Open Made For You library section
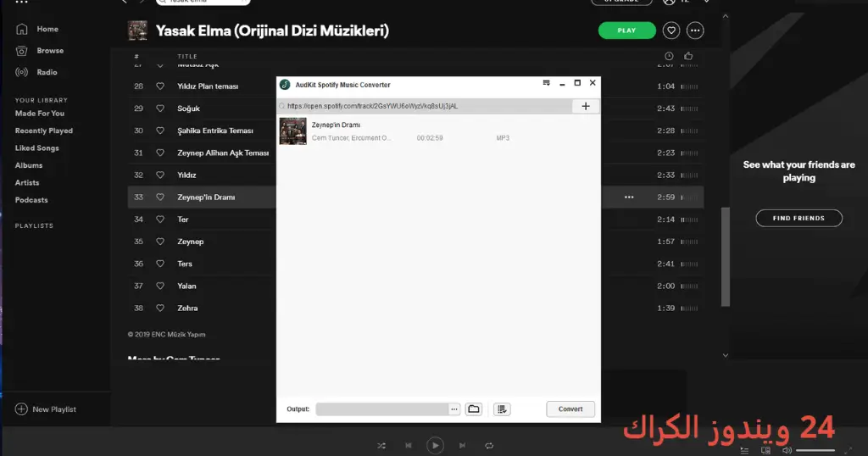868x456 pixels. [39, 113]
